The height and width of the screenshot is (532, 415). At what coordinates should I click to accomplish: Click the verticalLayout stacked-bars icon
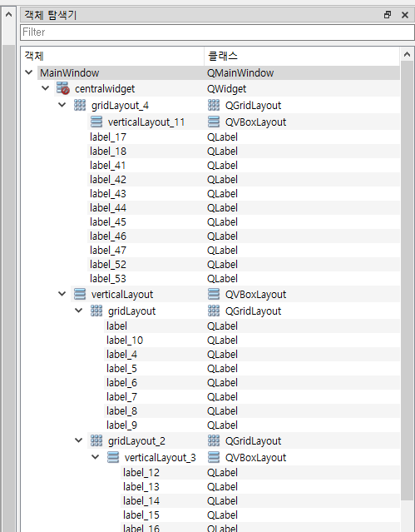point(80,294)
